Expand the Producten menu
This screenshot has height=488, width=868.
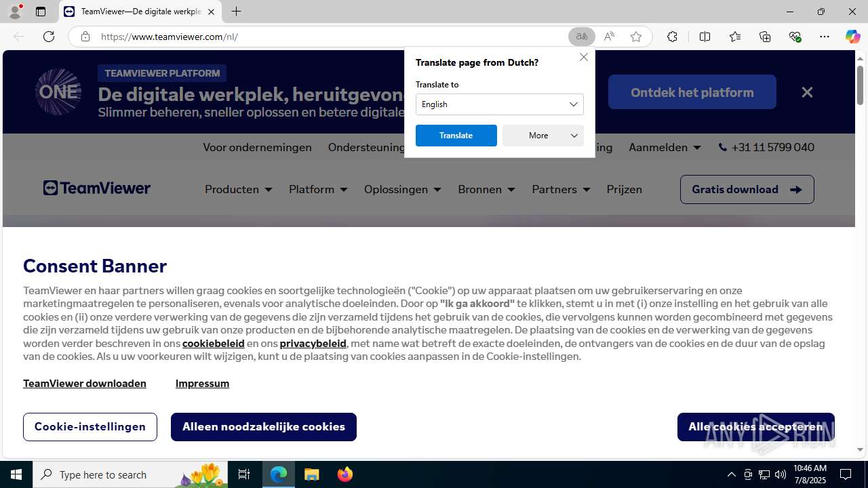239,189
